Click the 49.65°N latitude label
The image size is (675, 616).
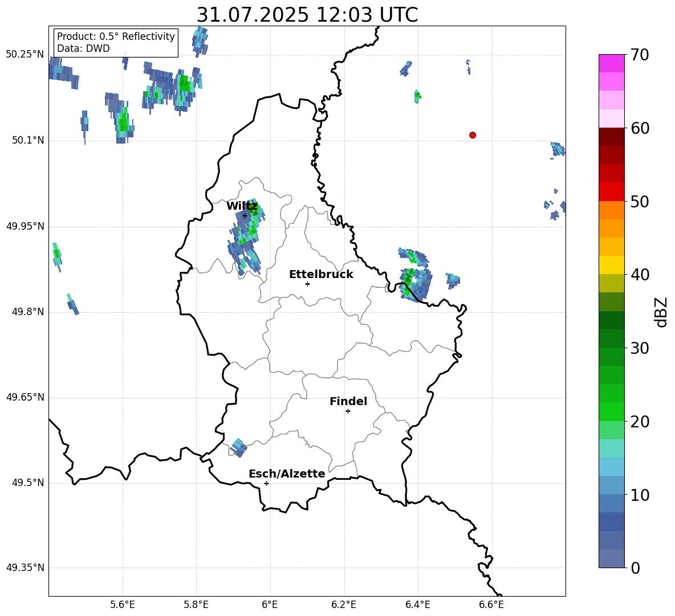25,397
